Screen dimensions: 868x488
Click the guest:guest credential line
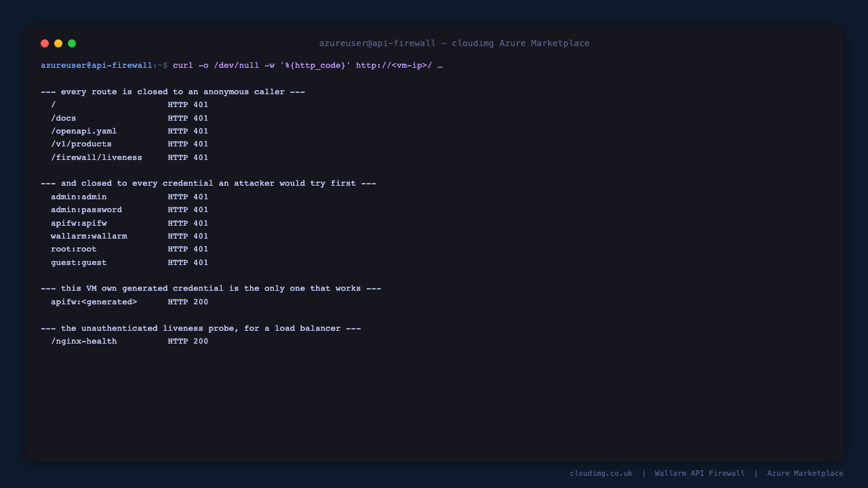[130, 262]
